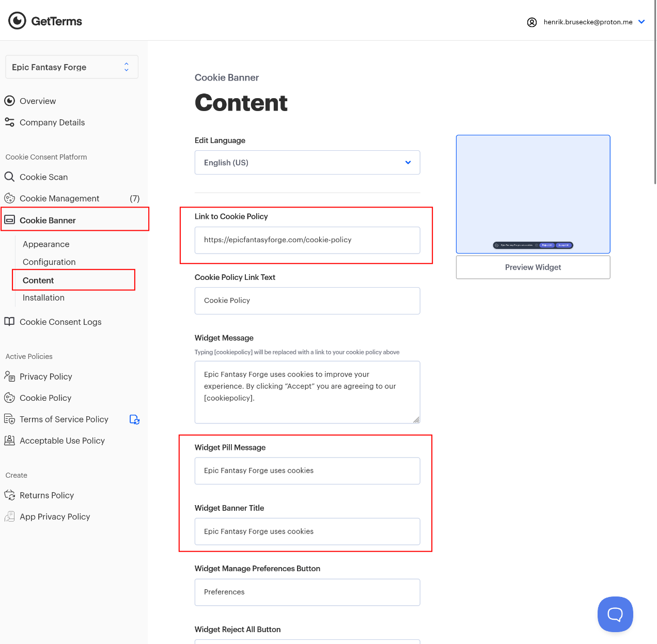This screenshot has width=657, height=644.
Task: Click the Widget Banner Title field
Action: [307, 531]
